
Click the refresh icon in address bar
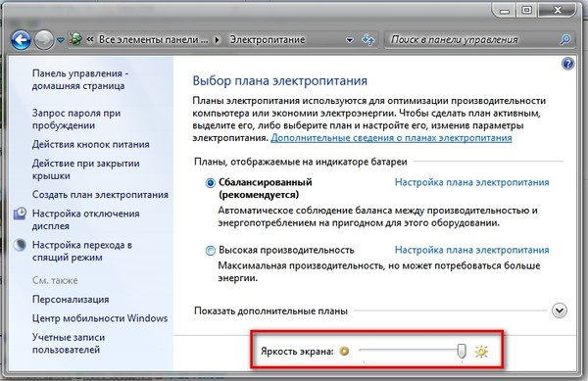pyautogui.click(x=367, y=40)
